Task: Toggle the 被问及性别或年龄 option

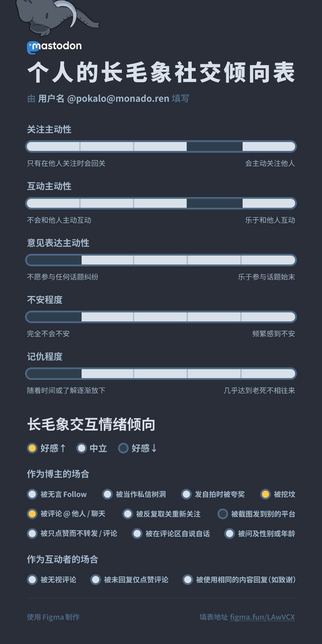Action: click(x=230, y=534)
